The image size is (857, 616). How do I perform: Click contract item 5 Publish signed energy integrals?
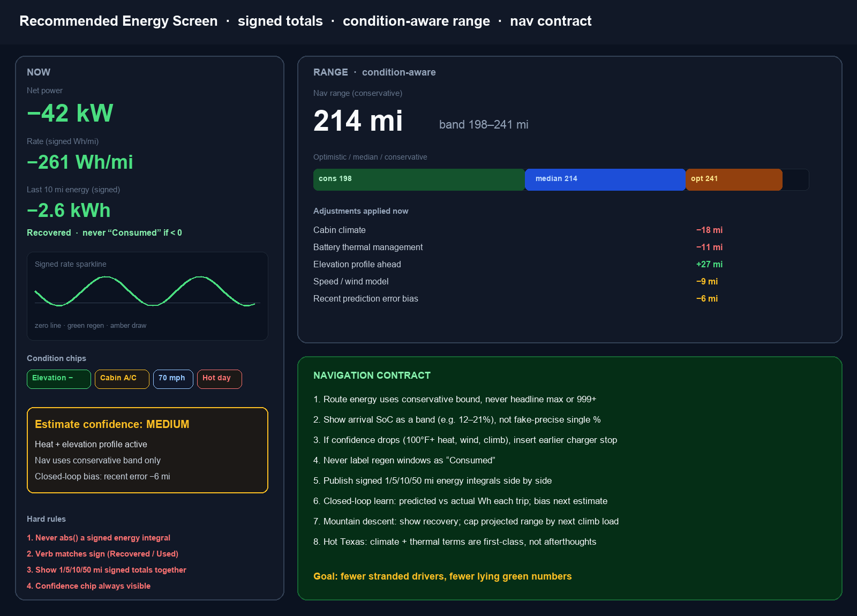click(433, 480)
